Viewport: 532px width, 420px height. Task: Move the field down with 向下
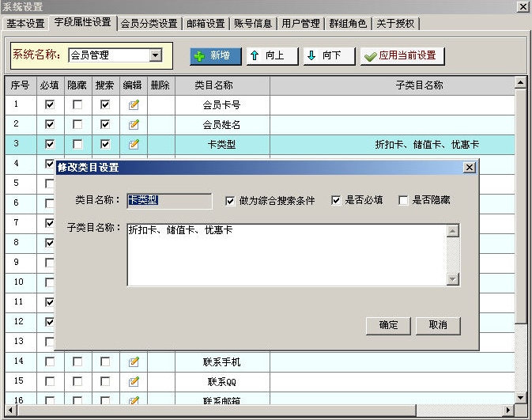pyautogui.click(x=329, y=55)
